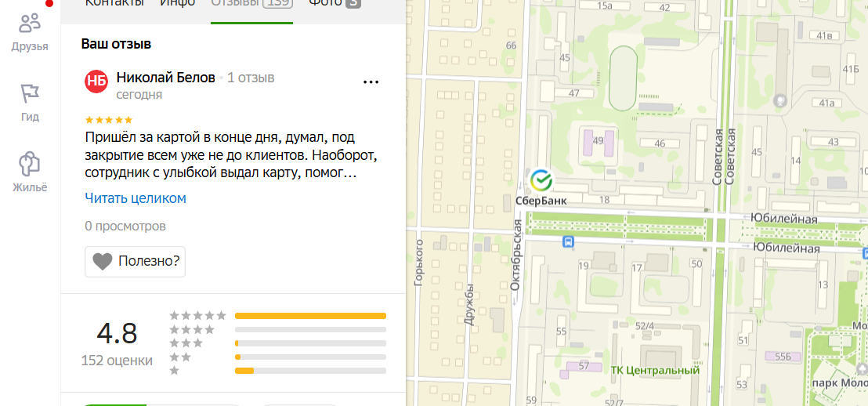Click the 'Ваш отзыв' heading
This screenshot has width=868, height=406.
[116, 44]
